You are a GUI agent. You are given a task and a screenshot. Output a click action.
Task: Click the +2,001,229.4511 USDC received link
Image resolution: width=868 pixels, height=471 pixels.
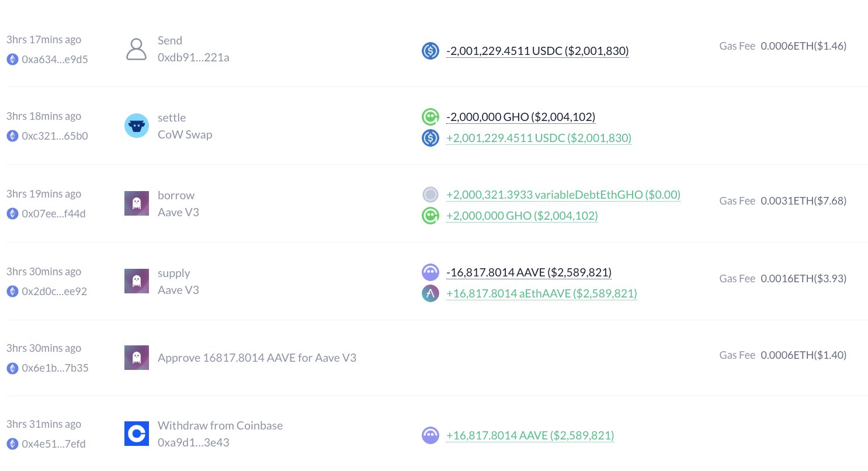(539, 138)
